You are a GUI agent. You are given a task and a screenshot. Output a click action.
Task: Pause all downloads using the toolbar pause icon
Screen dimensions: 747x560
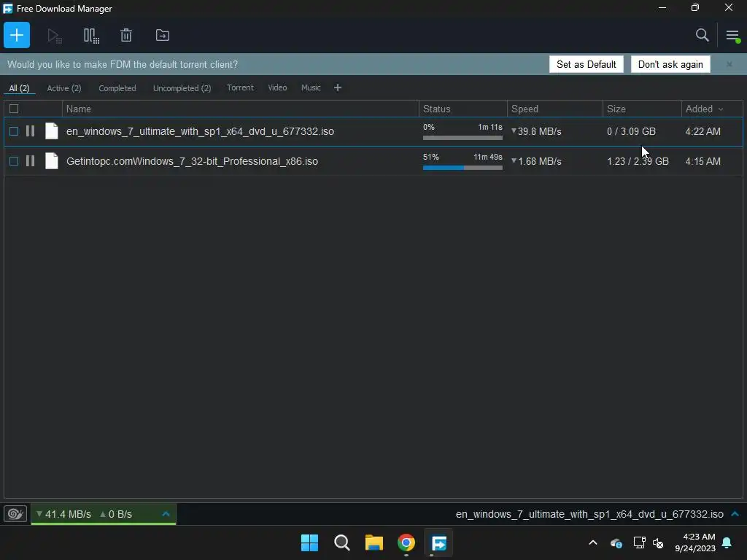click(x=91, y=36)
